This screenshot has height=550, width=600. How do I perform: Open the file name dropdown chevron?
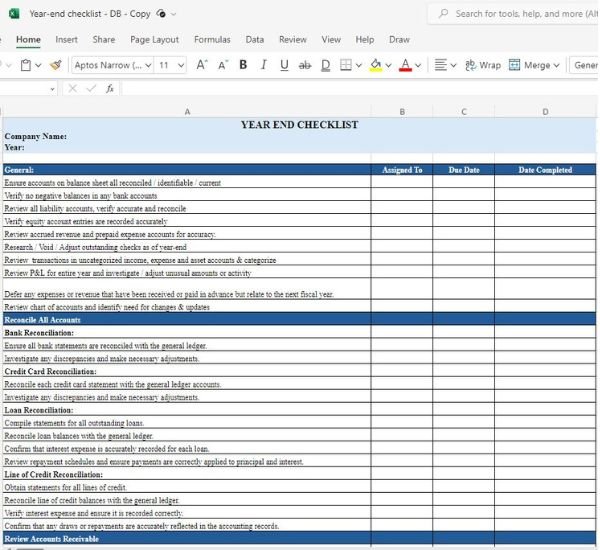tap(173, 14)
